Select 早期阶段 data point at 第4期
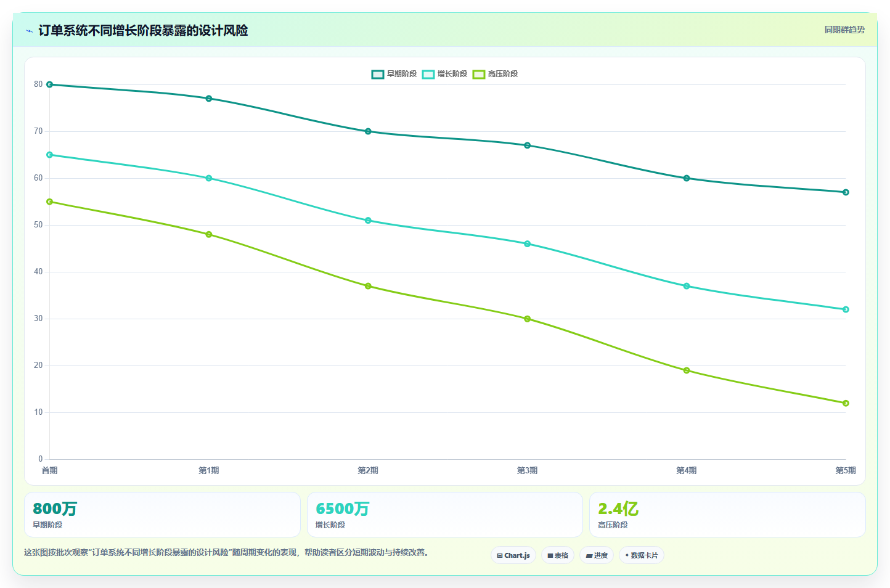Image resolution: width=890 pixels, height=588 pixels. point(687,178)
